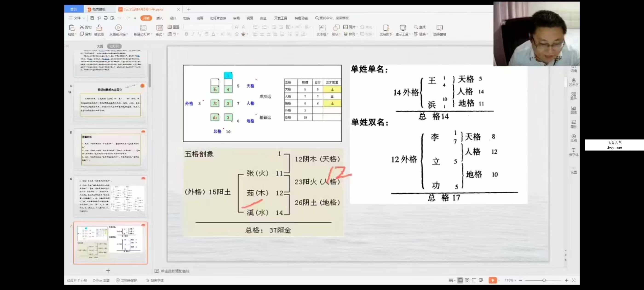Click the Copy button

click(86, 34)
